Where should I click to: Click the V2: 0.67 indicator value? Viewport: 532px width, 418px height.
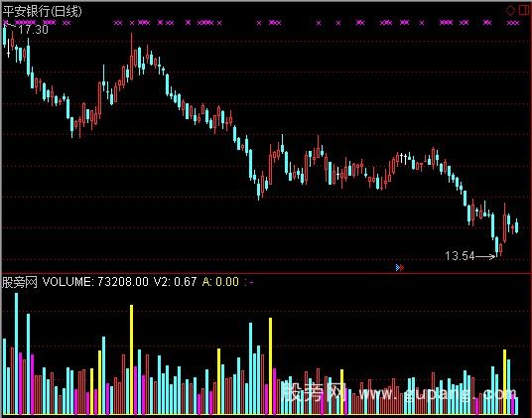(175, 282)
